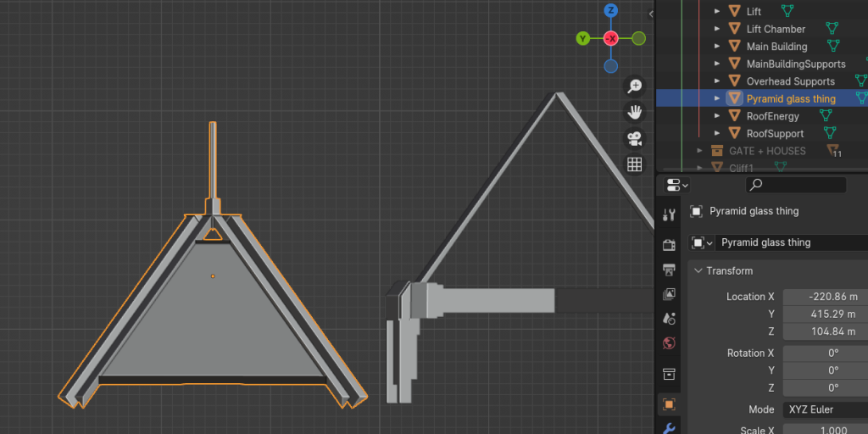Click the object name field Pyramid glass thing

point(791,242)
